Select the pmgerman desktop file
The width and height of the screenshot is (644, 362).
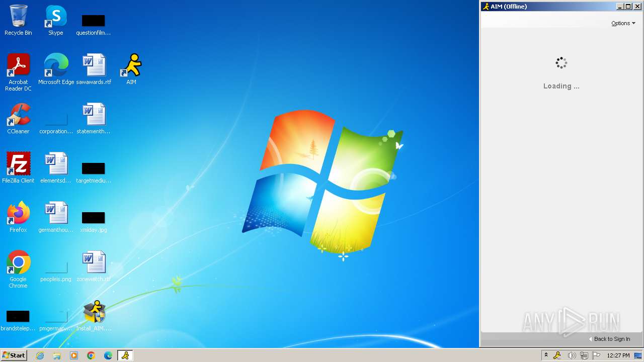(x=56, y=321)
